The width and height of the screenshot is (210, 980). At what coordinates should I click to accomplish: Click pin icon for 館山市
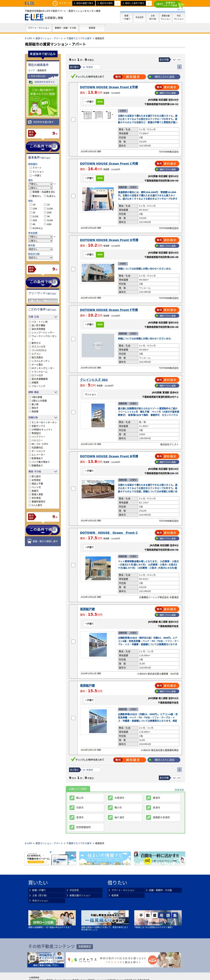pyautogui.click(x=72, y=798)
